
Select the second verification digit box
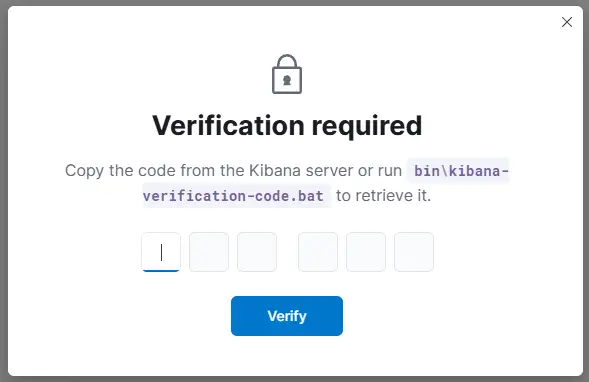(x=209, y=252)
